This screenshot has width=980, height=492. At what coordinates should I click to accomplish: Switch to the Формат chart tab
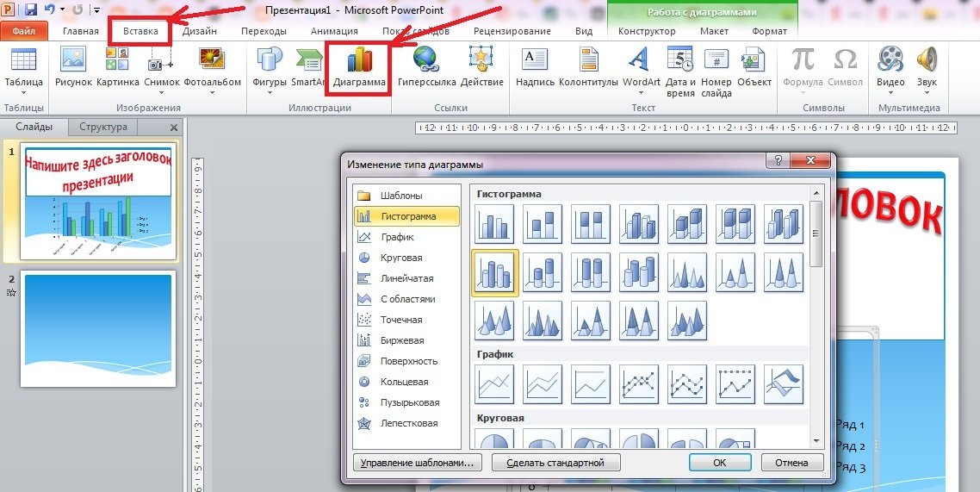coord(769,31)
